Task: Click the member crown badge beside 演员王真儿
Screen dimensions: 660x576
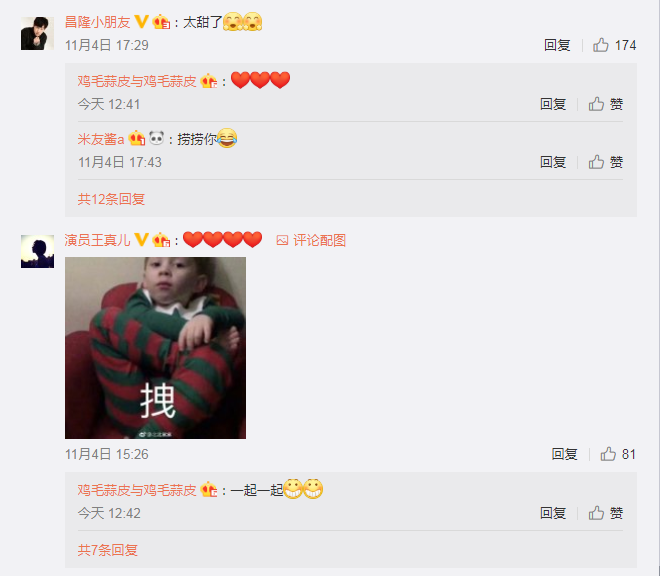Action: [x=161, y=240]
